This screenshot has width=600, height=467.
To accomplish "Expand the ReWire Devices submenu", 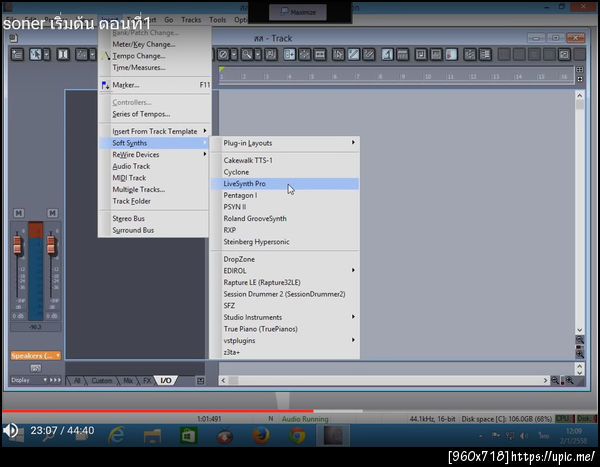I will [155, 155].
